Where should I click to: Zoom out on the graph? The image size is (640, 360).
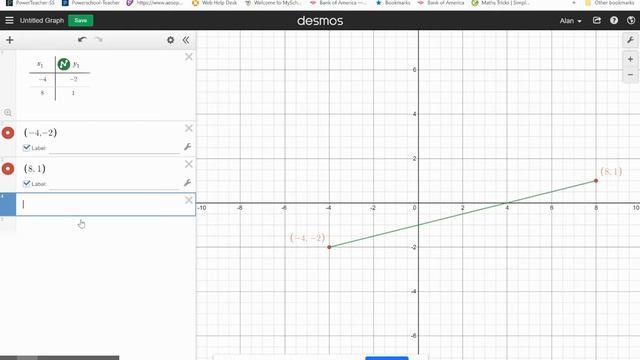coord(630,75)
